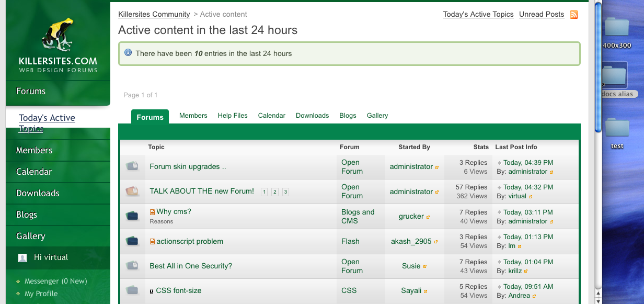Switch to the Calendar tab above the table

[x=272, y=116]
